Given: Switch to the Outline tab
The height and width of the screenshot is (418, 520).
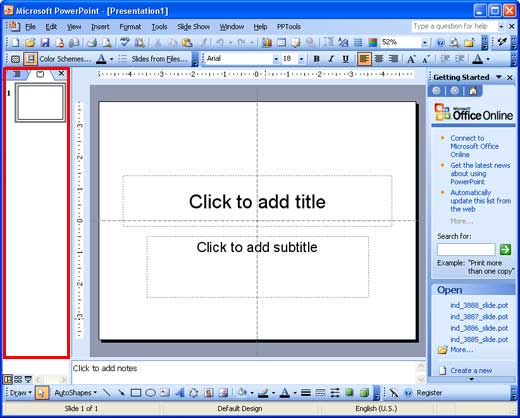Looking at the screenshot, I should tap(16, 74).
